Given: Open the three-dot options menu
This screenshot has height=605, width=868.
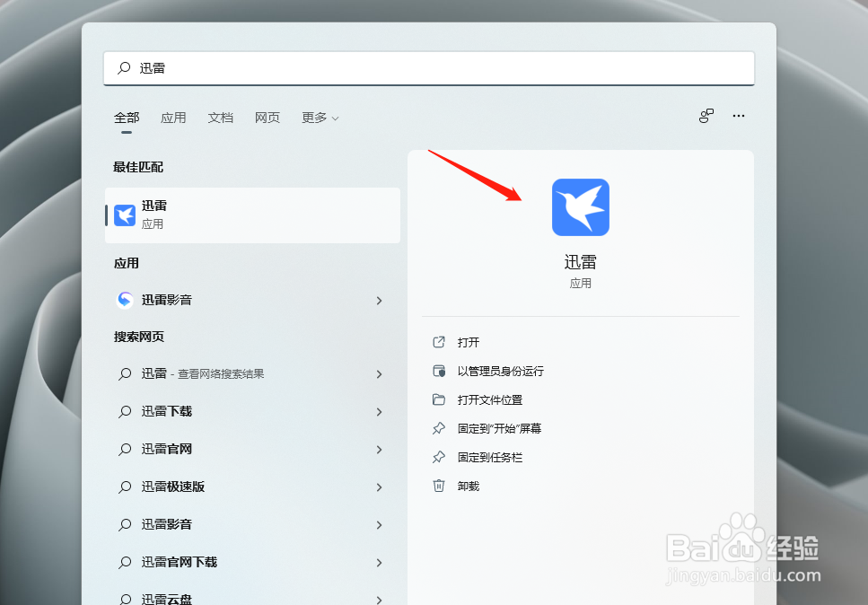Looking at the screenshot, I should pos(739,116).
